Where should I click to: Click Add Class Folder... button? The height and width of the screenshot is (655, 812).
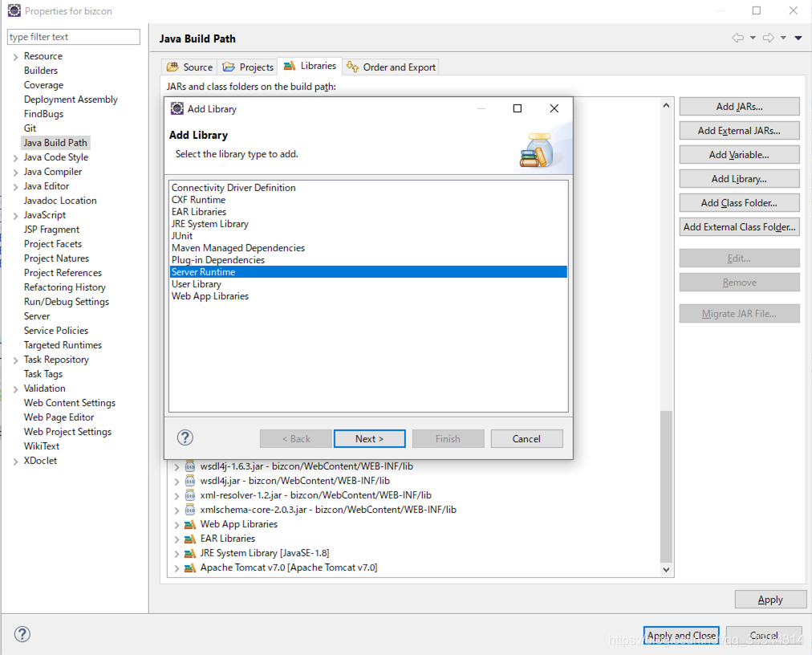(x=740, y=202)
